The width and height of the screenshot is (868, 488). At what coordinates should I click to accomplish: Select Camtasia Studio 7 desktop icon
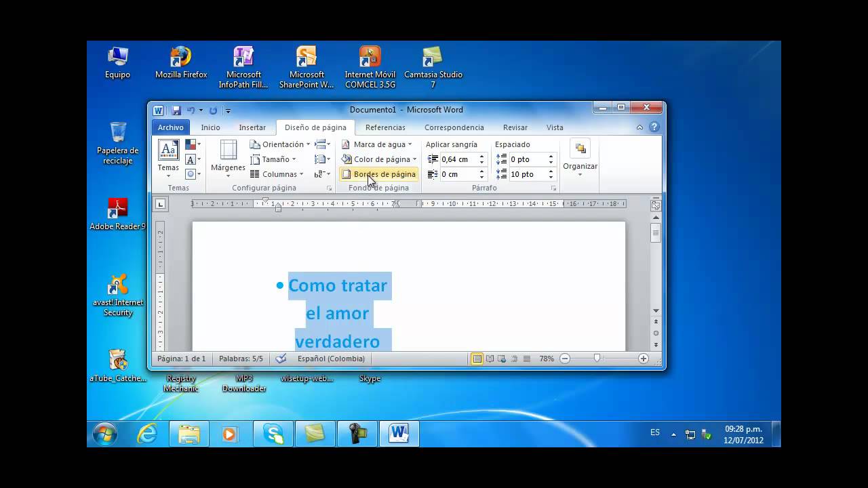[433, 68]
